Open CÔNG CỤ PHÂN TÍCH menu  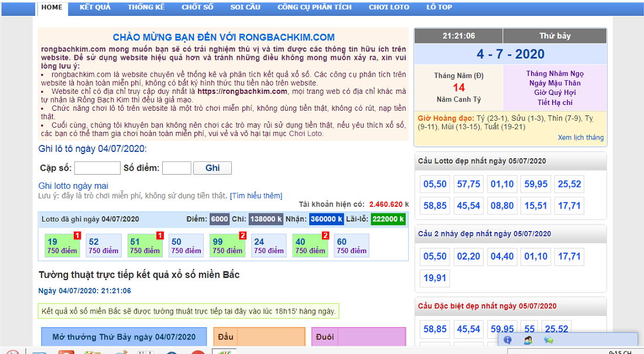(314, 8)
